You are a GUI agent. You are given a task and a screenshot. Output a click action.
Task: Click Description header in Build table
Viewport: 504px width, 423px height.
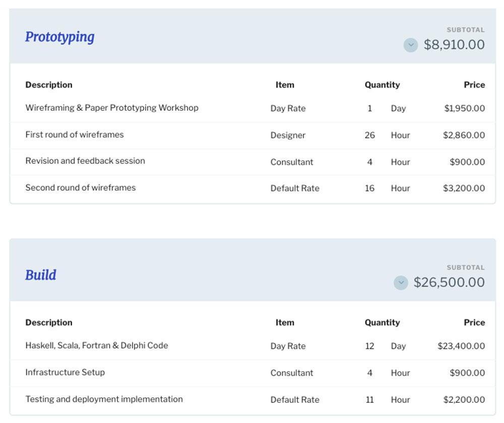[49, 322]
